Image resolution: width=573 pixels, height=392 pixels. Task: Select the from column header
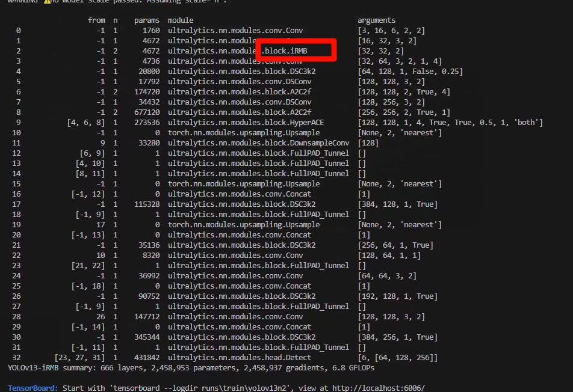click(x=97, y=20)
